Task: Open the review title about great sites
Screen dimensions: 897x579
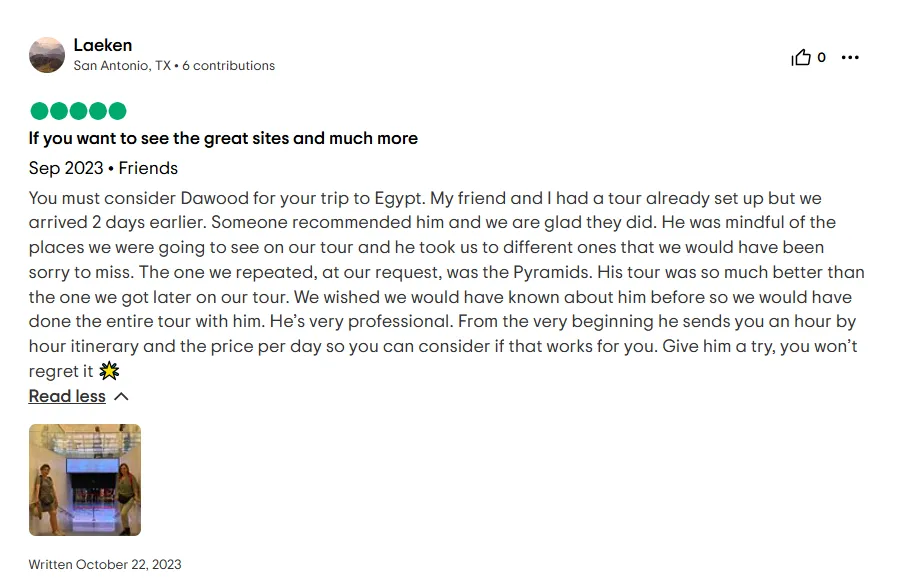Action: [223, 138]
